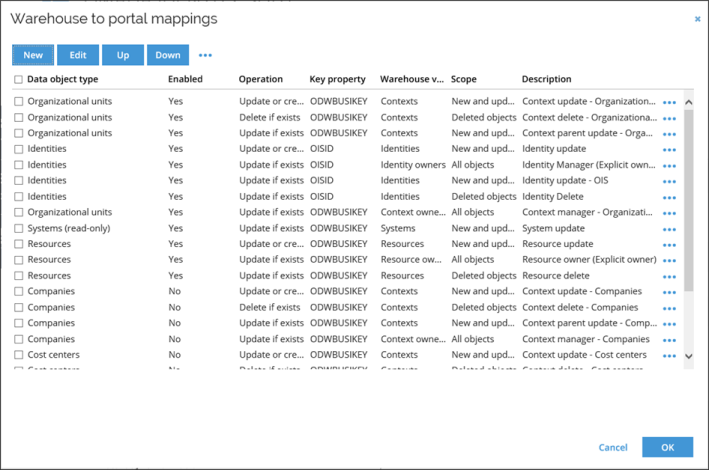Viewport: 709px width, 470px height.
Task: Click 'Context manager - Companies' description
Action: 586,339
